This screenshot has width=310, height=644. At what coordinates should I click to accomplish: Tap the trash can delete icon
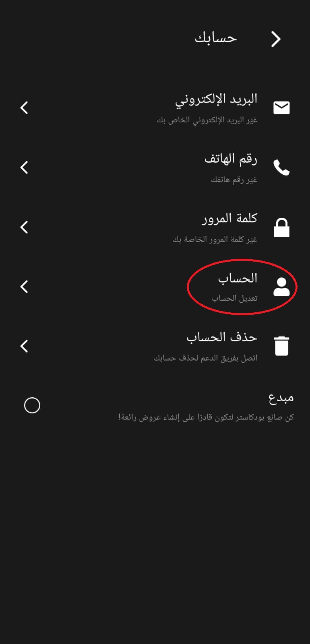click(x=281, y=346)
